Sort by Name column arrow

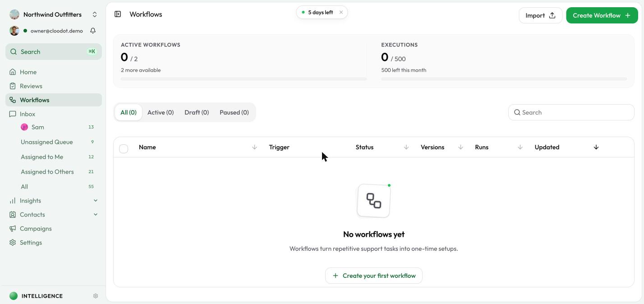(x=254, y=147)
